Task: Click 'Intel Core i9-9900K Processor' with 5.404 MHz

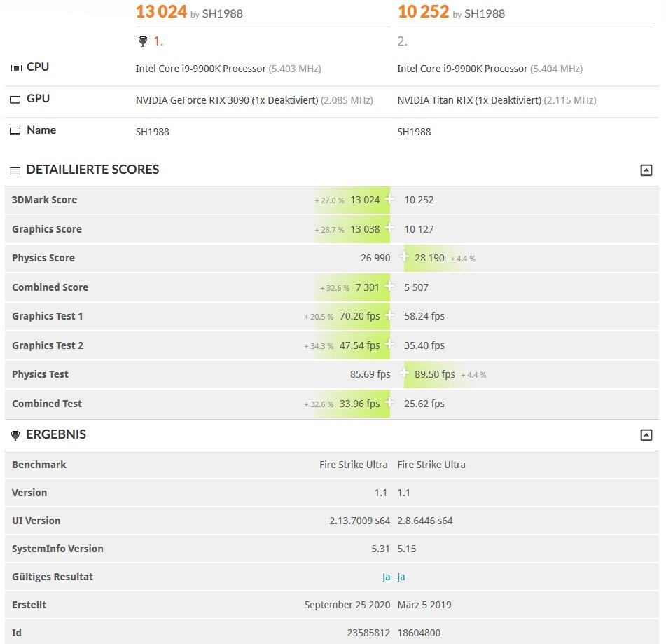Action: coord(462,69)
